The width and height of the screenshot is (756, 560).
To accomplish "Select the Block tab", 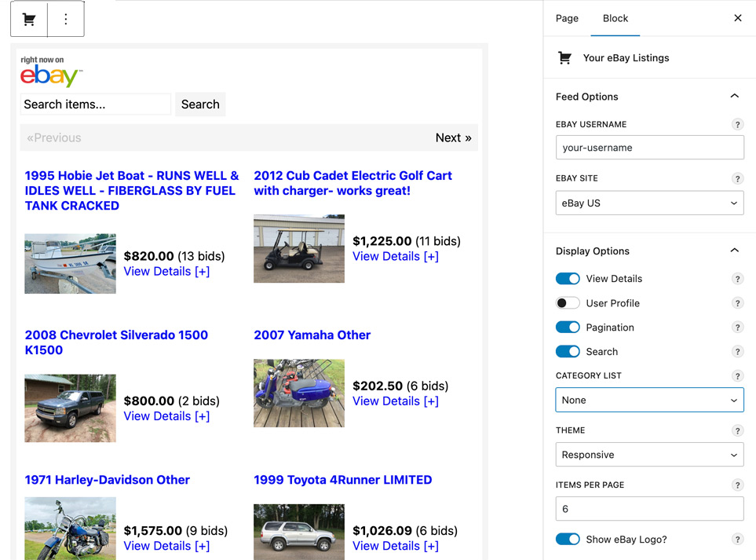I will (615, 18).
